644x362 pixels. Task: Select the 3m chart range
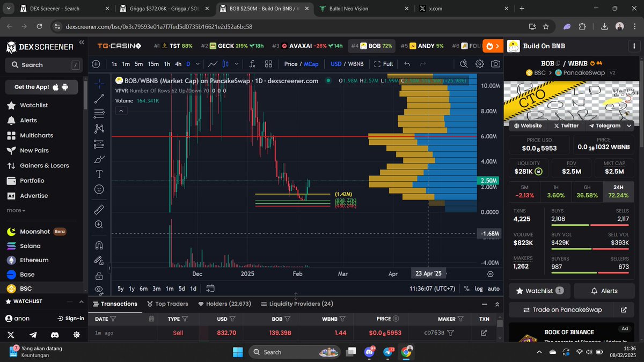coord(156,289)
